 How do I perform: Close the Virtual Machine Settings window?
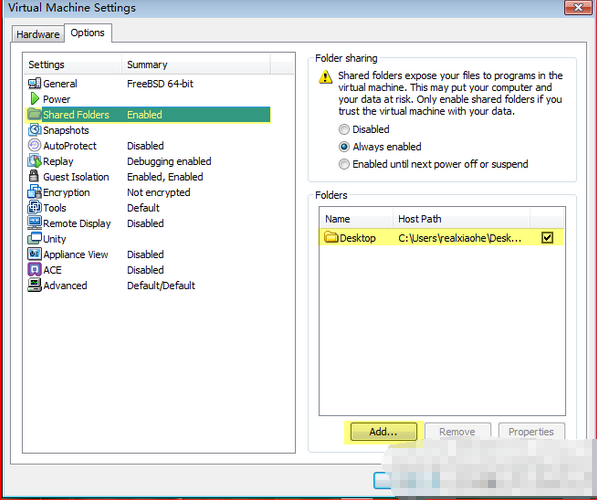578,7
